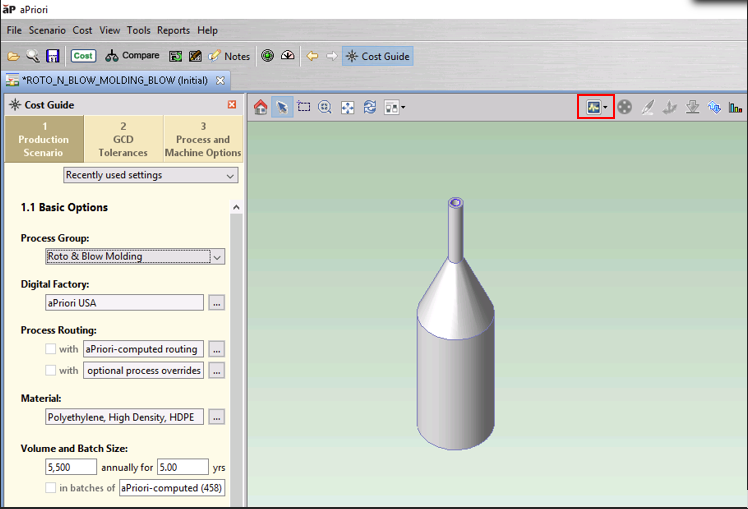Click the colored bar chart icon
Screen dimensions: 748x509
735,108
